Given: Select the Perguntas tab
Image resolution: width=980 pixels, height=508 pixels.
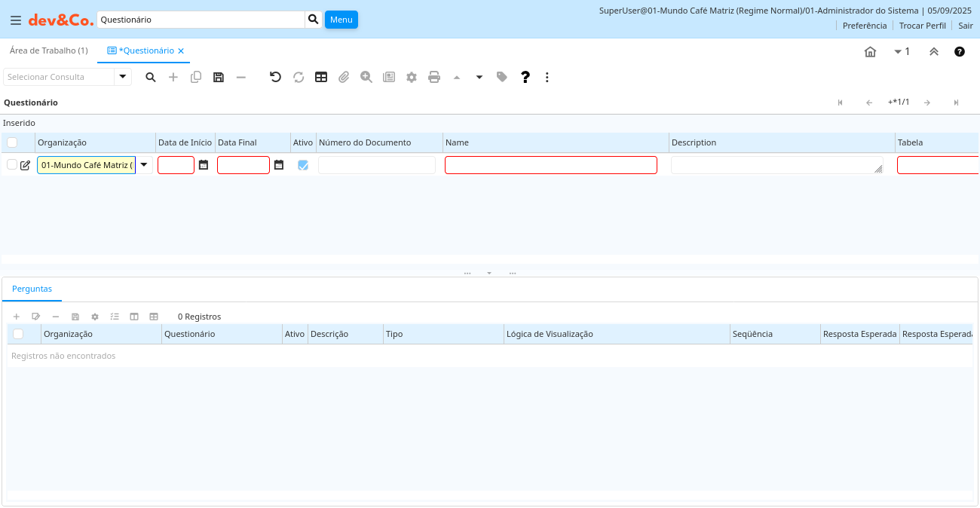Looking at the screenshot, I should tap(32, 289).
